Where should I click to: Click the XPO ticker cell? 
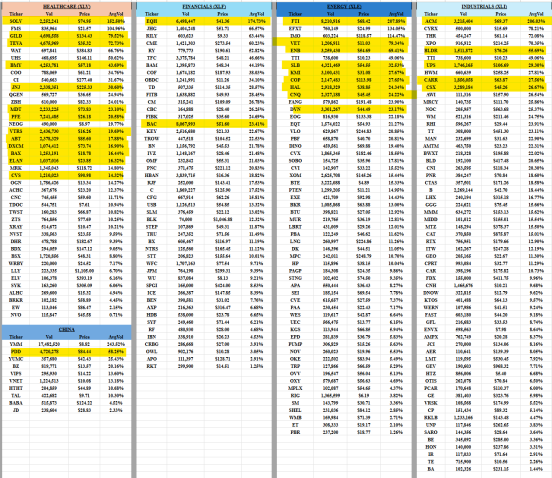[431, 43]
